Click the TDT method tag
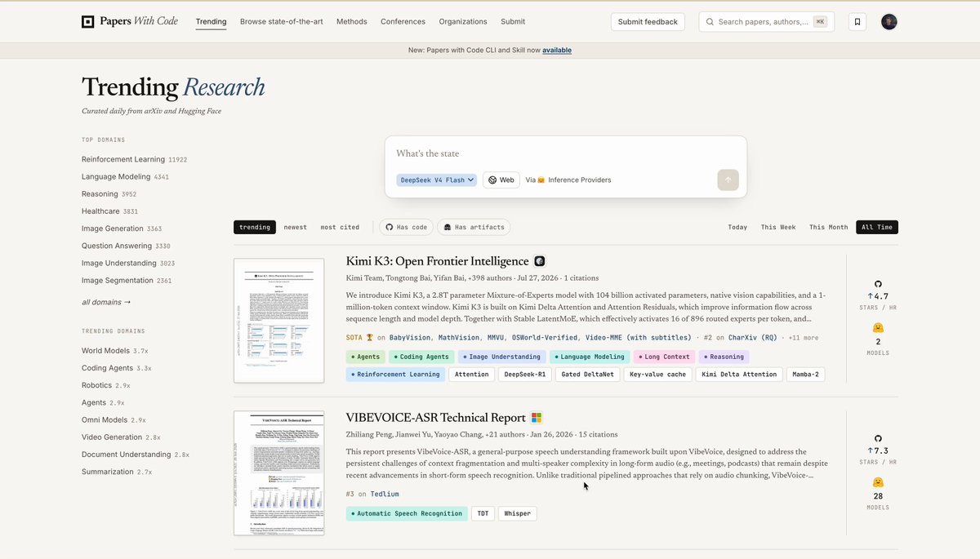980x559 pixels. (483, 513)
